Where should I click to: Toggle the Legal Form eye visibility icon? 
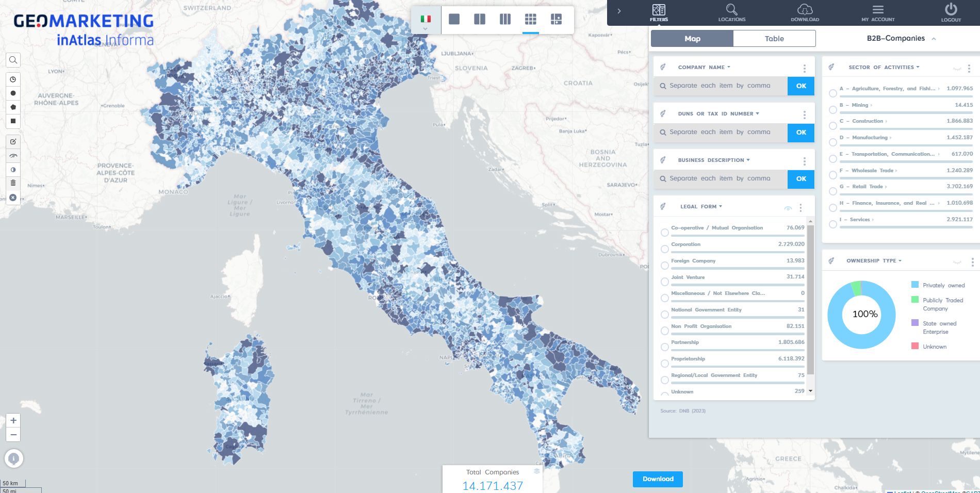(x=788, y=208)
